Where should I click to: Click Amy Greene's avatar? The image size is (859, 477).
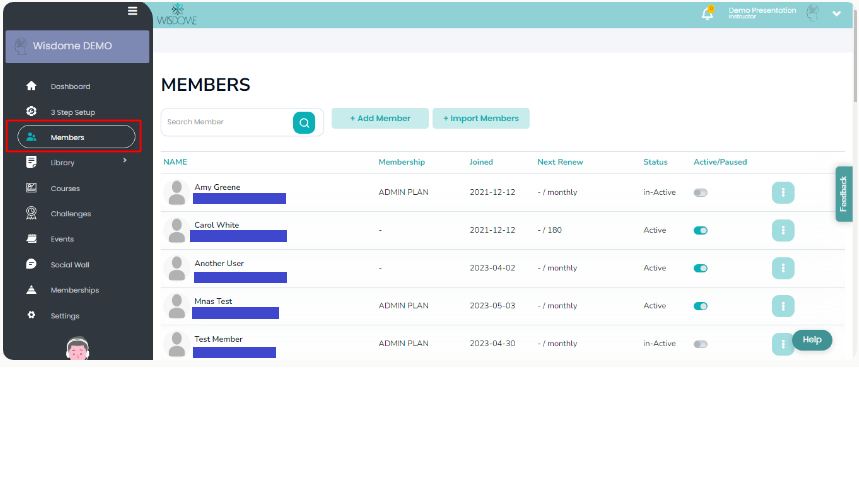point(176,193)
